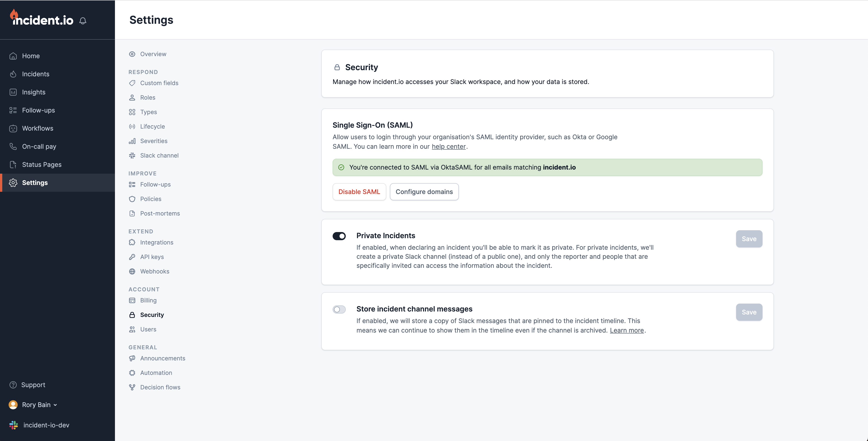Screen dimensions: 868x441
Task: Click the Workflows robot icon
Action: point(13,128)
